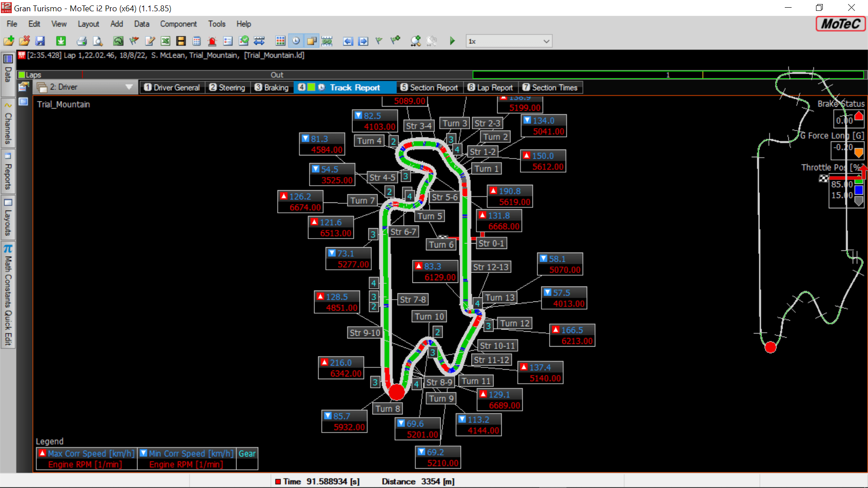
Task: Click the Str 0-1 section label
Action: (491, 243)
